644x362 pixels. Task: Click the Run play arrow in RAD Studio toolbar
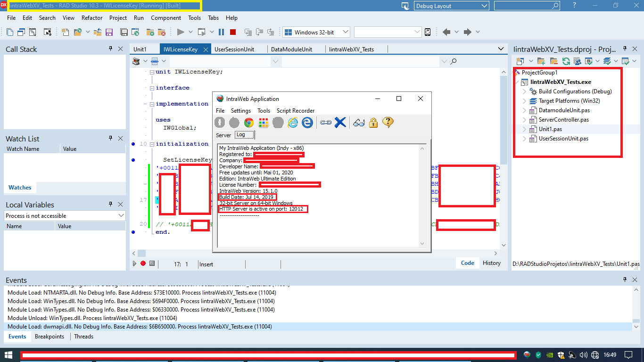tap(180, 32)
